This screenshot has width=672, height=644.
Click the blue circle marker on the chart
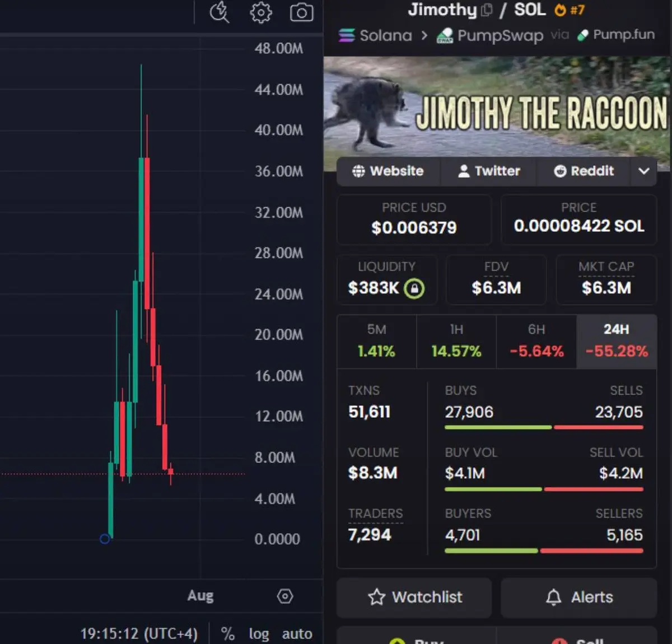click(105, 539)
